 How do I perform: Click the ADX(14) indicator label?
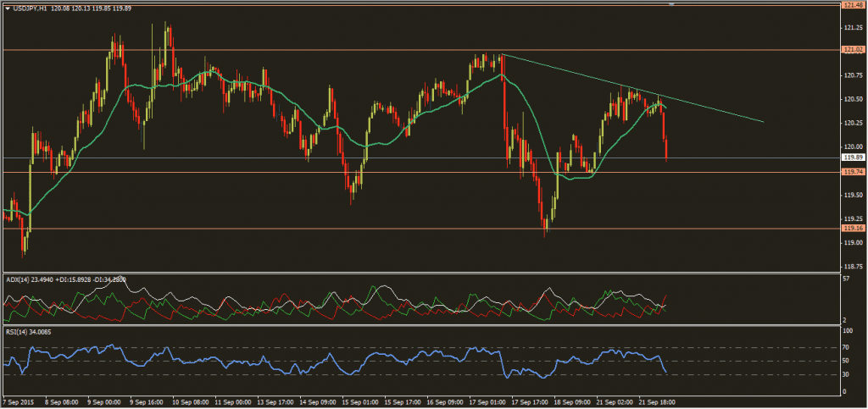(x=16, y=279)
